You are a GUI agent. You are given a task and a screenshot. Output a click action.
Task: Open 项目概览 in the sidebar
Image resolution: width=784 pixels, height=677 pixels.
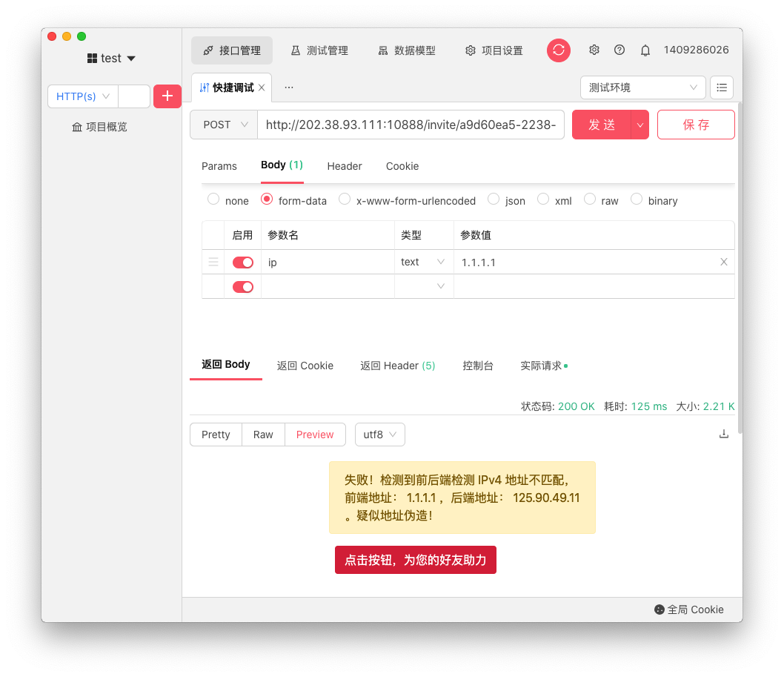(x=99, y=127)
